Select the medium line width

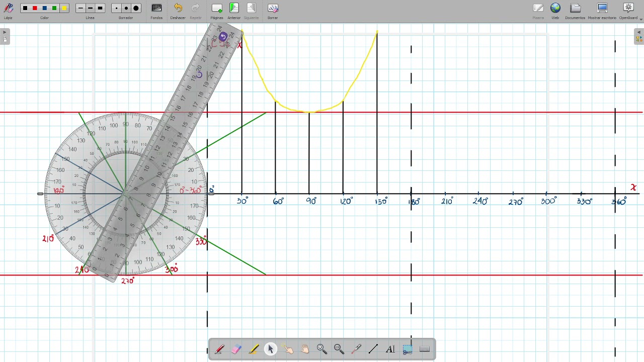[x=90, y=8]
